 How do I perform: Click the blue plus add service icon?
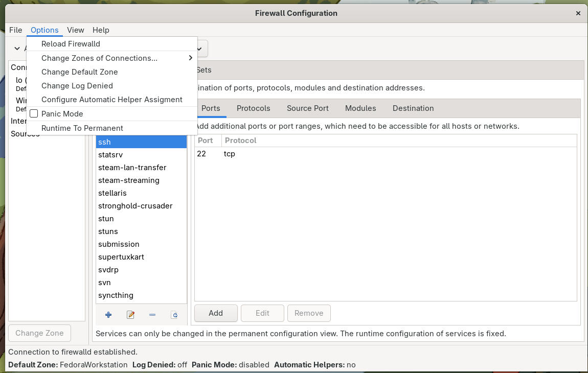108,315
